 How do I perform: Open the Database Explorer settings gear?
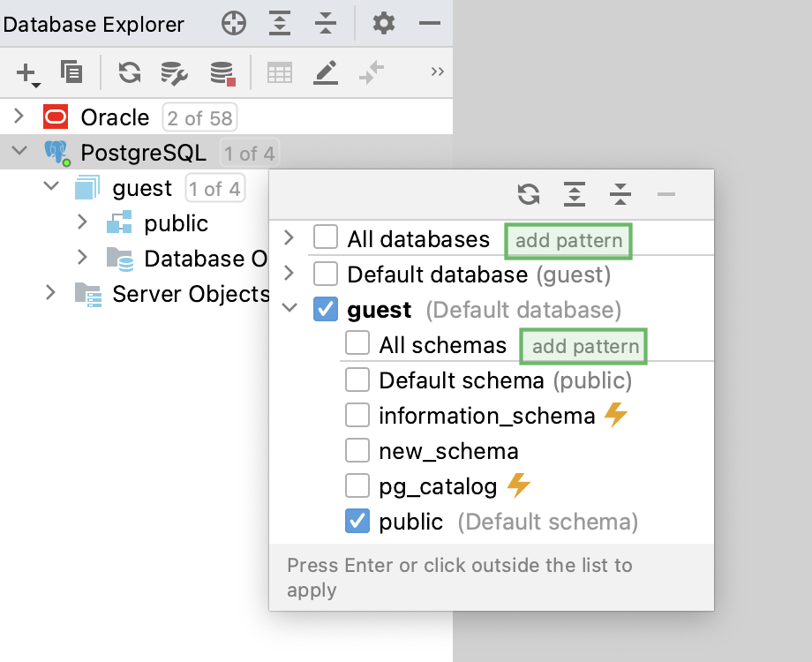(x=383, y=23)
